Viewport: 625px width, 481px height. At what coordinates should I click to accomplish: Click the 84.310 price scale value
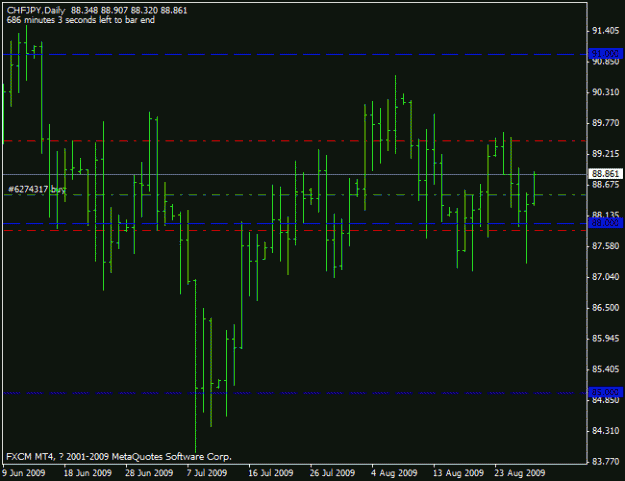point(605,431)
